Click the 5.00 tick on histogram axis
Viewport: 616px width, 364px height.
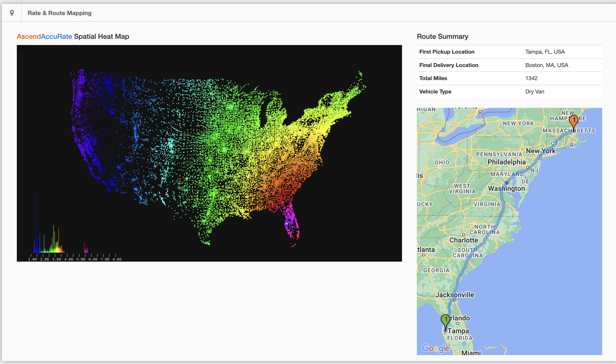coord(81,259)
